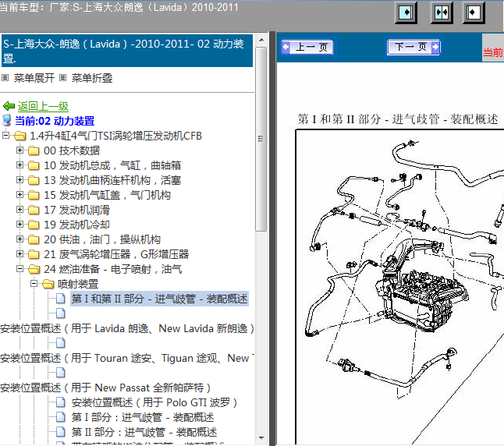This screenshot has height=446, width=504.
Task: Collapse 1.4升4缸4气门TSI engine CFB node
Action: (x=5, y=135)
